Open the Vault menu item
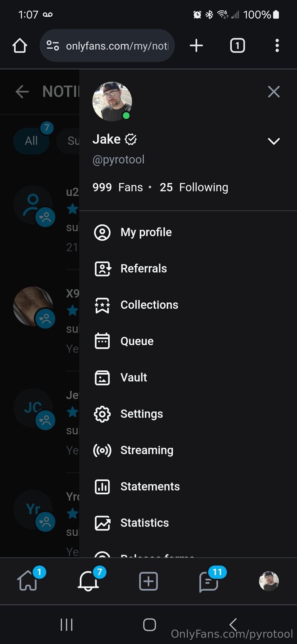Screen dimensions: 297x644 tap(134, 378)
